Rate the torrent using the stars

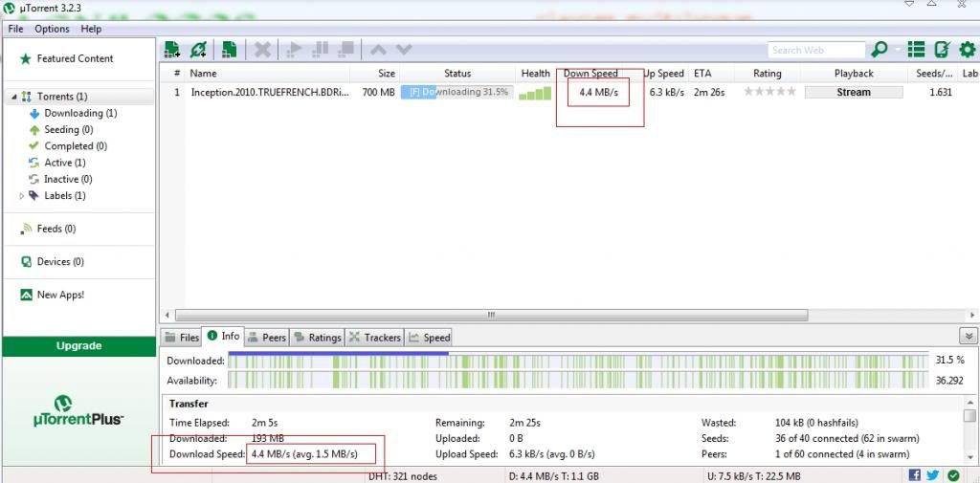tap(769, 93)
